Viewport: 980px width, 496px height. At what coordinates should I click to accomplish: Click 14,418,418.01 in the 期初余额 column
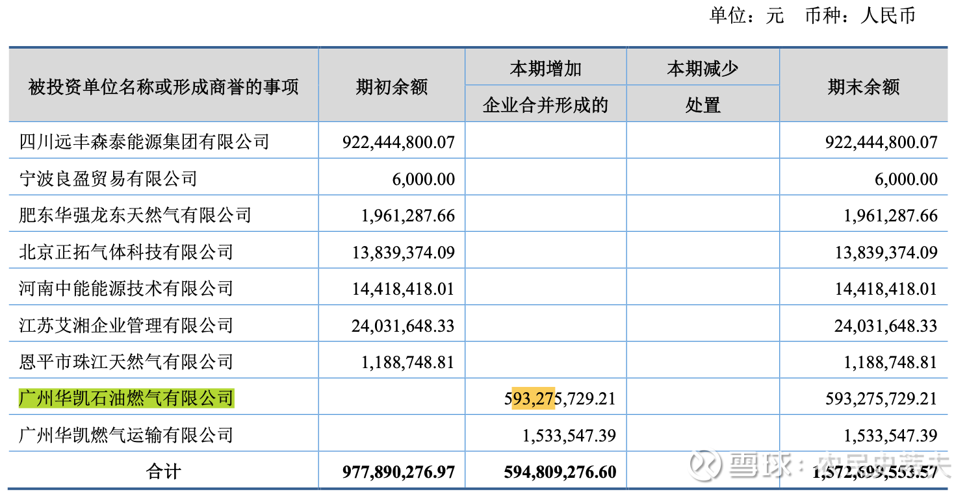point(404,289)
